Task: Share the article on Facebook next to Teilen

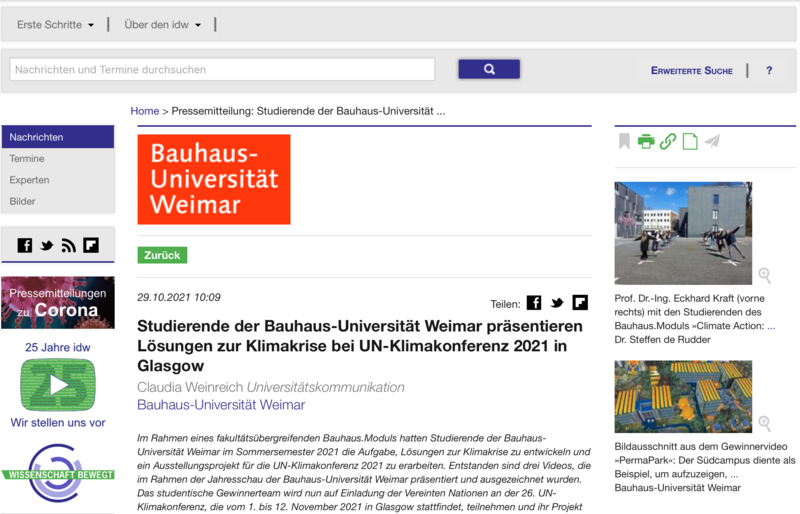Action: (534, 303)
